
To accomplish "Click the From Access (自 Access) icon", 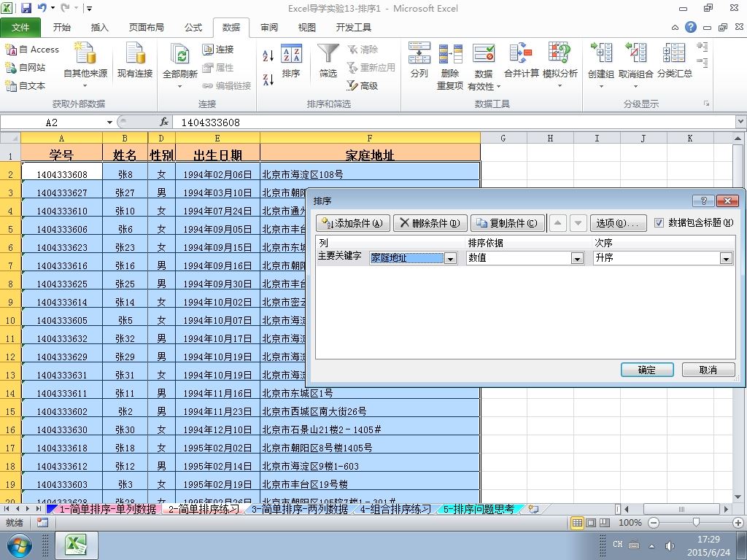I will coord(10,49).
